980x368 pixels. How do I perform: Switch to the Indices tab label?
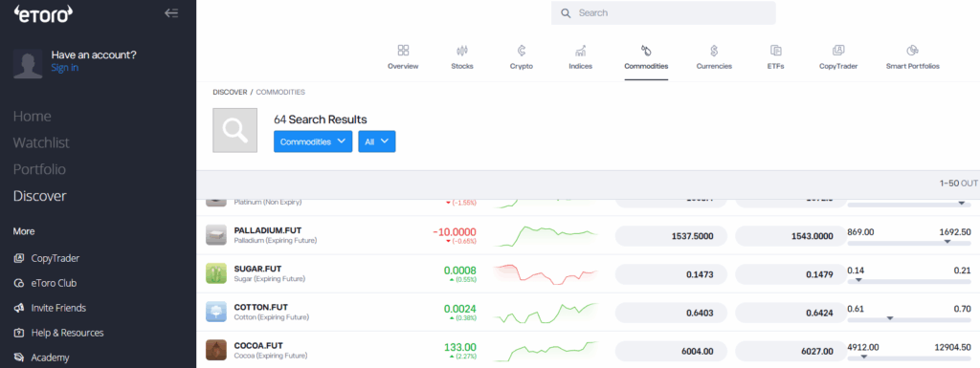(x=581, y=66)
